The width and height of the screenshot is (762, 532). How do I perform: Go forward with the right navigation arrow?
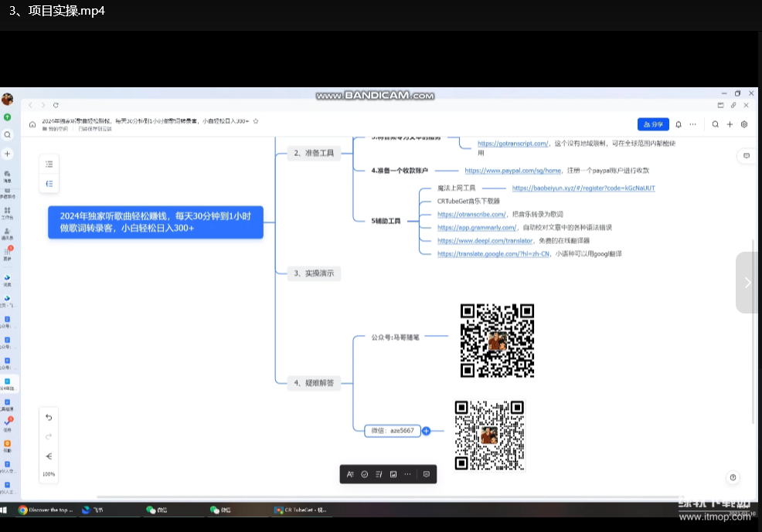43,105
